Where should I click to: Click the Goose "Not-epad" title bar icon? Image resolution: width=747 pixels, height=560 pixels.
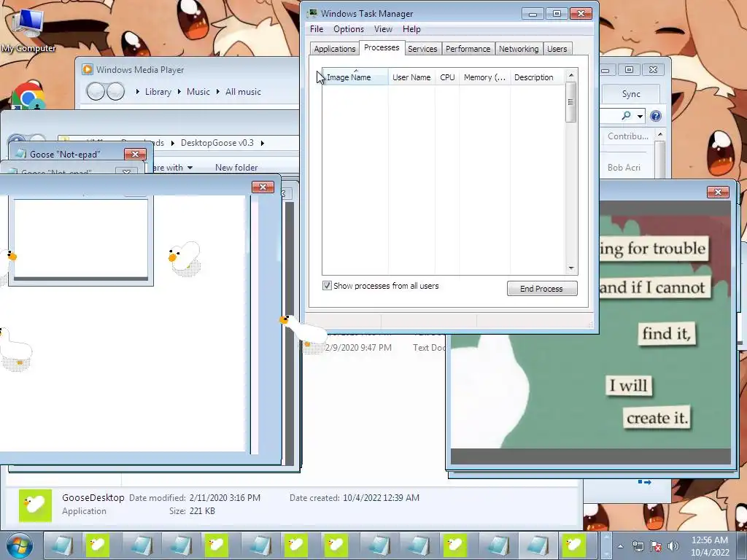pos(20,154)
